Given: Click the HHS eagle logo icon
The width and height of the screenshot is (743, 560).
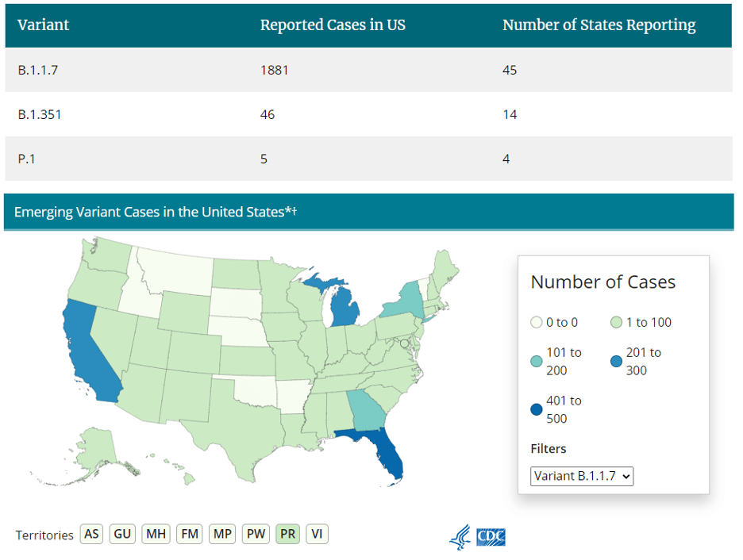Looking at the screenshot, I should point(460,537).
